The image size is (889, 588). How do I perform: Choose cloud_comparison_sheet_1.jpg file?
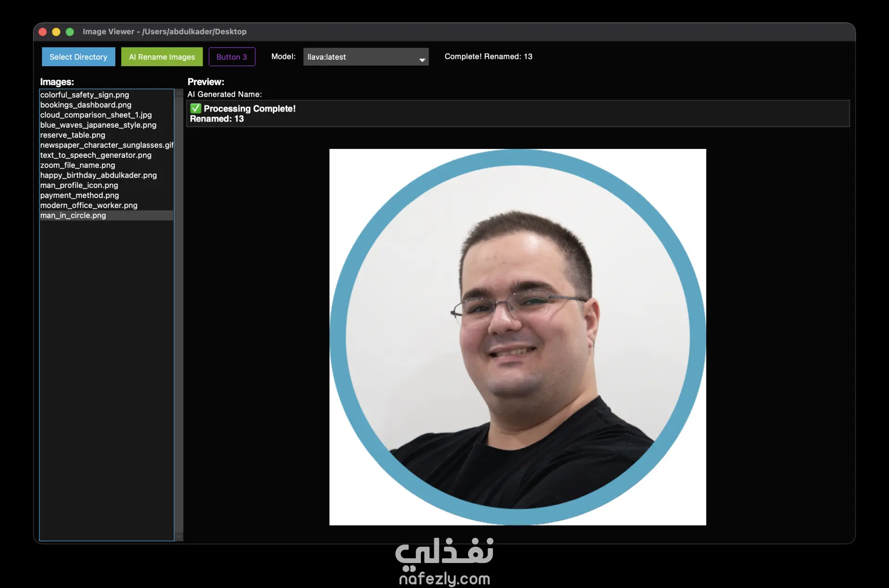click(x=96, y=115)
